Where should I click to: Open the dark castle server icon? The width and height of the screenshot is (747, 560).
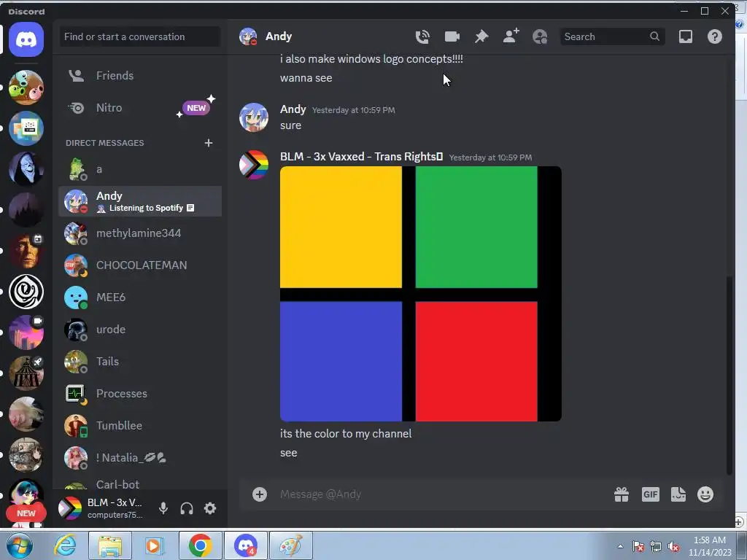click(26, 210)
